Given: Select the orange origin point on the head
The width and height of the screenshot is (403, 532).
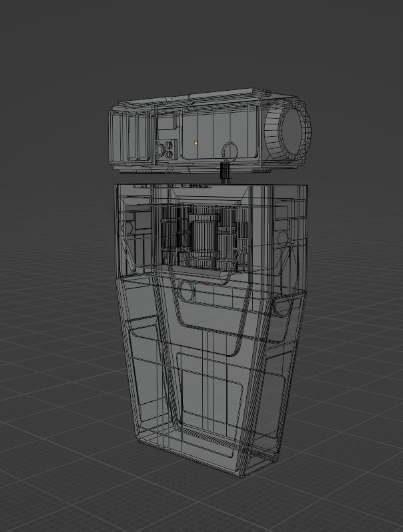Looking at the screenshot, I should (195, 144).
